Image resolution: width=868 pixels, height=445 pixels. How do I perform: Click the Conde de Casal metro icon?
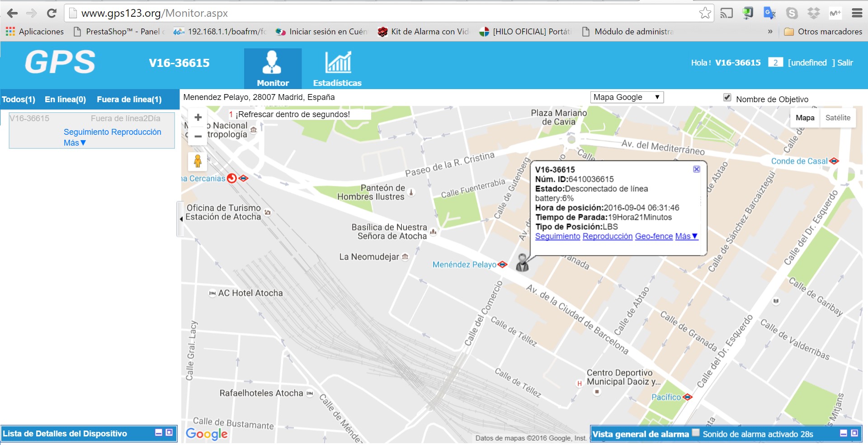click(x=834, y=161)
